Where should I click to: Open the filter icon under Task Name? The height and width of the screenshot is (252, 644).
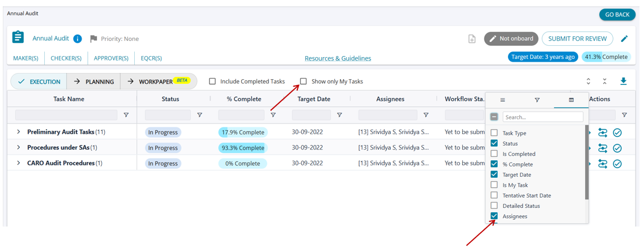pos(126,115)
